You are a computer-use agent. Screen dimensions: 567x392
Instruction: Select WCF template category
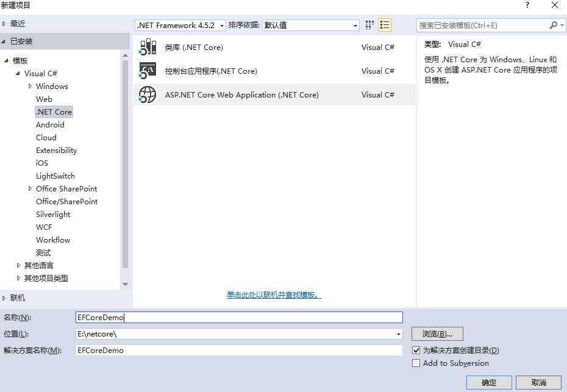[x=44, y=227]
